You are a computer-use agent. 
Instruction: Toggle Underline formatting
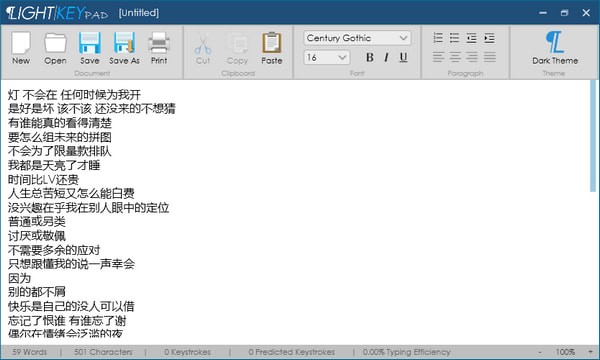click(403, 57)
